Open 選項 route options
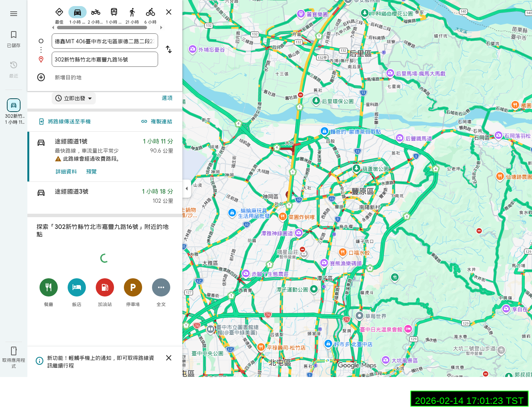Image resolution: width=532 pixels, height=410 pixels. 167,98
